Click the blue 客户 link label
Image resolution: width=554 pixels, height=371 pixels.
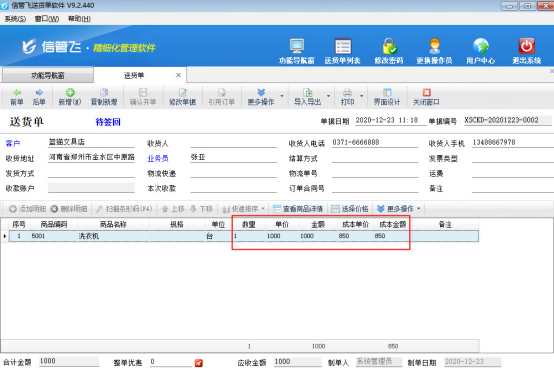13,143
